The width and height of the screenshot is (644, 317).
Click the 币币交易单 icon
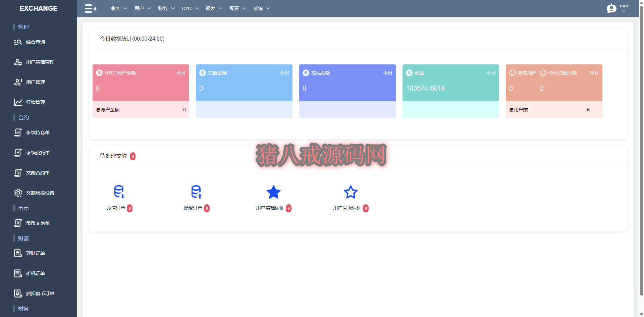pos(18,223)
